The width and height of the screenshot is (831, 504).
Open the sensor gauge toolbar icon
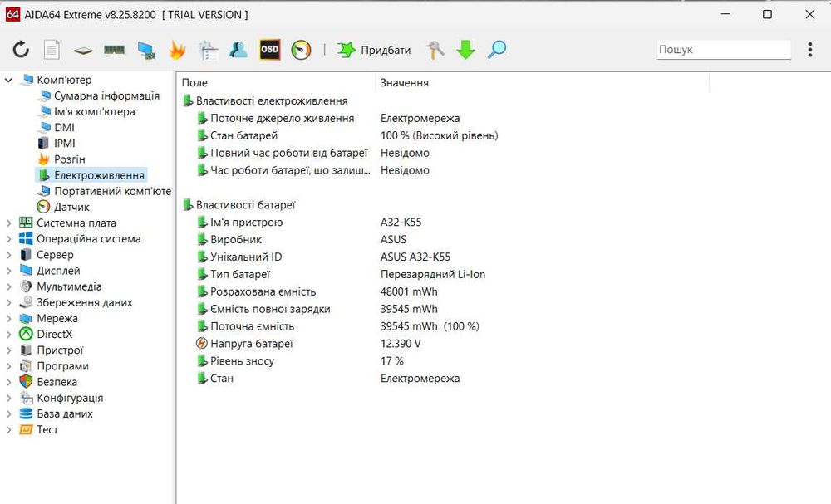pos(301,51)
